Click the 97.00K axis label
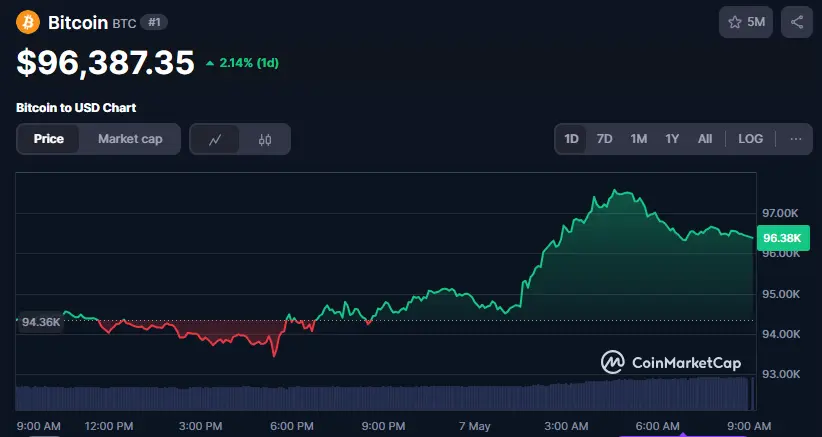Image resolution: width=822 pixels, height=437 pixels. [x=781, y=213]
